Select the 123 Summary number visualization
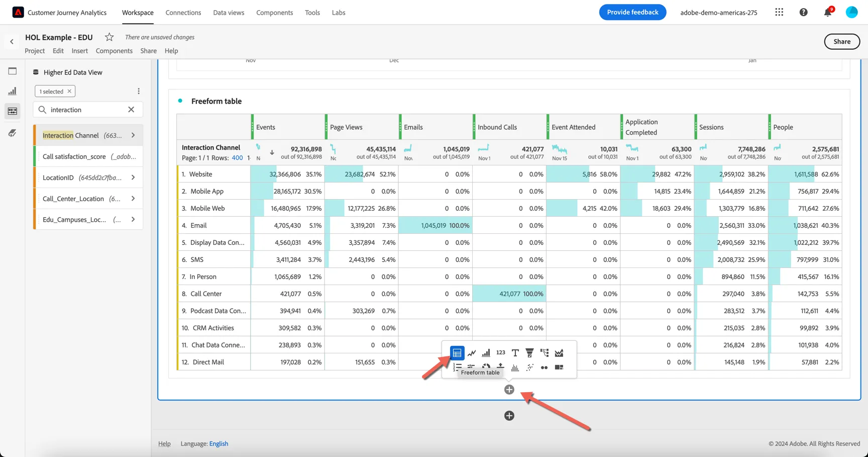 click(x=501, y=352)
